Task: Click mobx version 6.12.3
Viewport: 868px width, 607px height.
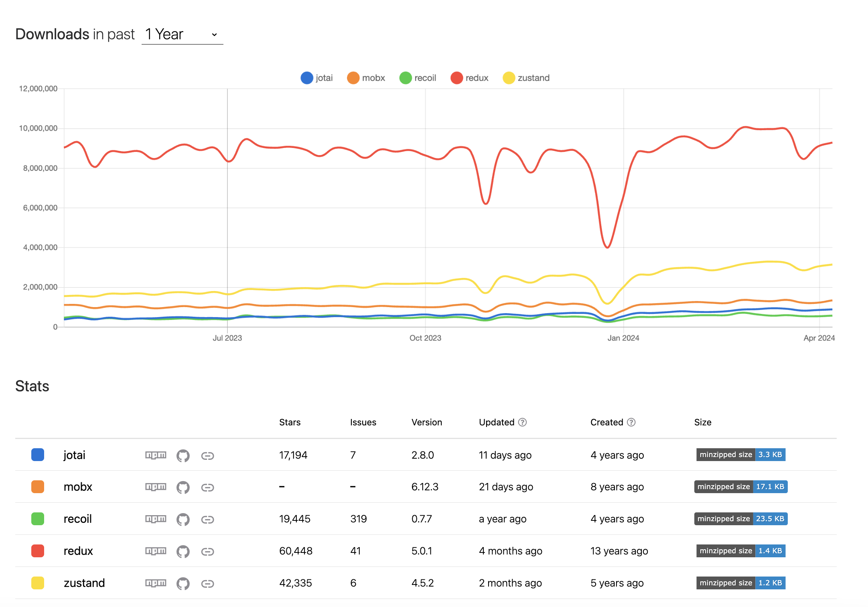Action: tap(425, 487)
